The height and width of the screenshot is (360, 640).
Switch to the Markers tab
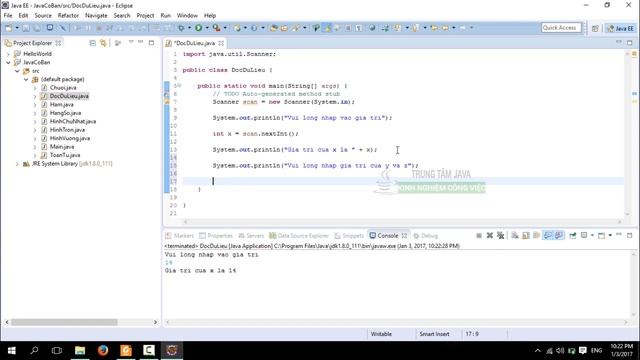click(180, 236)
